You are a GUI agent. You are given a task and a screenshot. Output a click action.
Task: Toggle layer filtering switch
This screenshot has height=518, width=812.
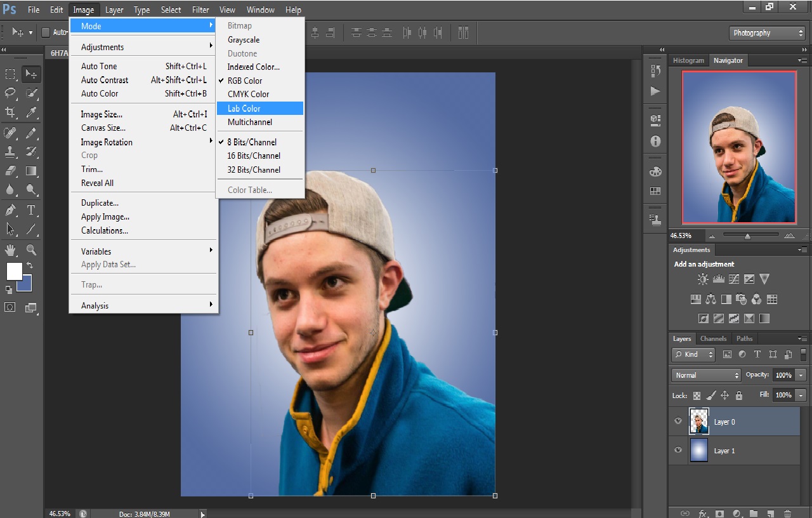(x=804, y=354)
